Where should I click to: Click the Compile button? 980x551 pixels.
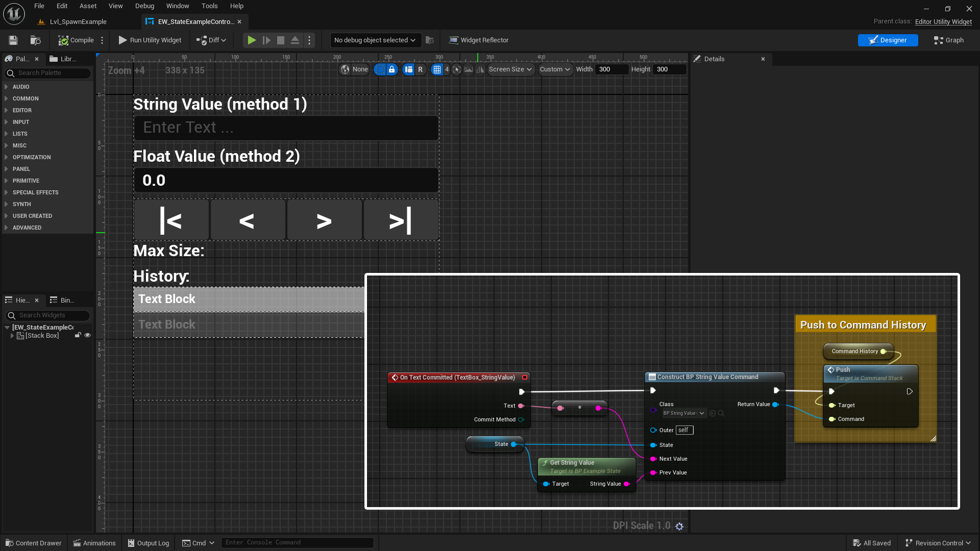coord(76,40)
